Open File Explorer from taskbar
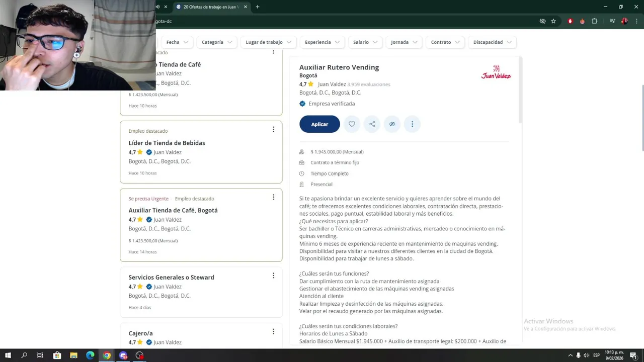This screenshot has height=362, width=644. 73,355
